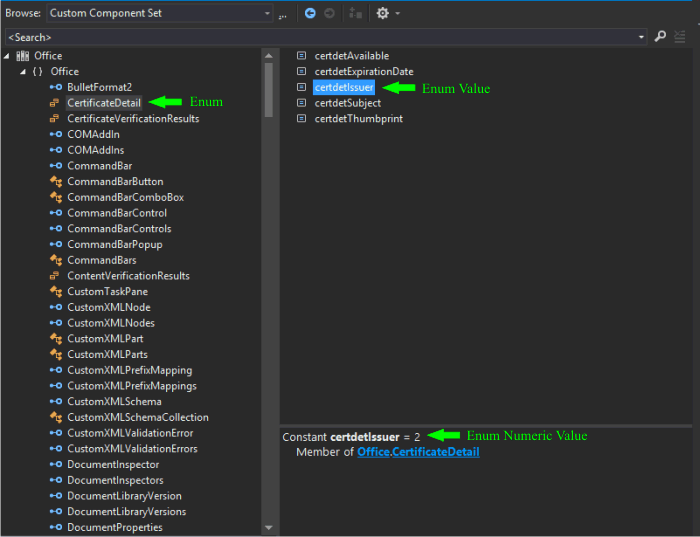The width and height of the screenshot is (700, 537).
Task: Select CustomXMLValidationErrors entry
Action: click(133, 449)
